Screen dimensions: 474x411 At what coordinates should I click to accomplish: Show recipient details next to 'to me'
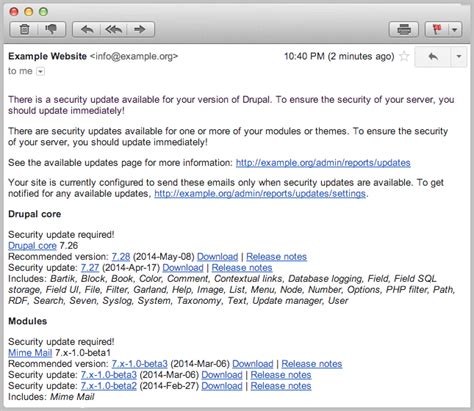click(x=40, y=71)
